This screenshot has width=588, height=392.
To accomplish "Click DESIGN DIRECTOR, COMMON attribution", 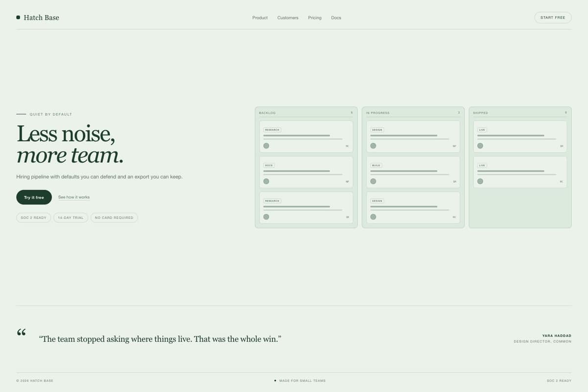I will [542, 342].
